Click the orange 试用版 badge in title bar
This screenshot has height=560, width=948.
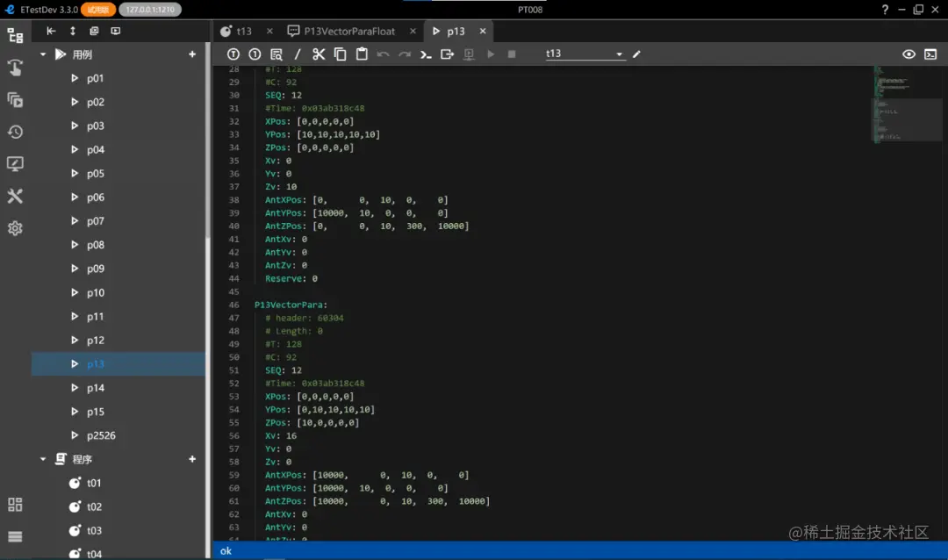pyautogui.click(x=98, y=10)
